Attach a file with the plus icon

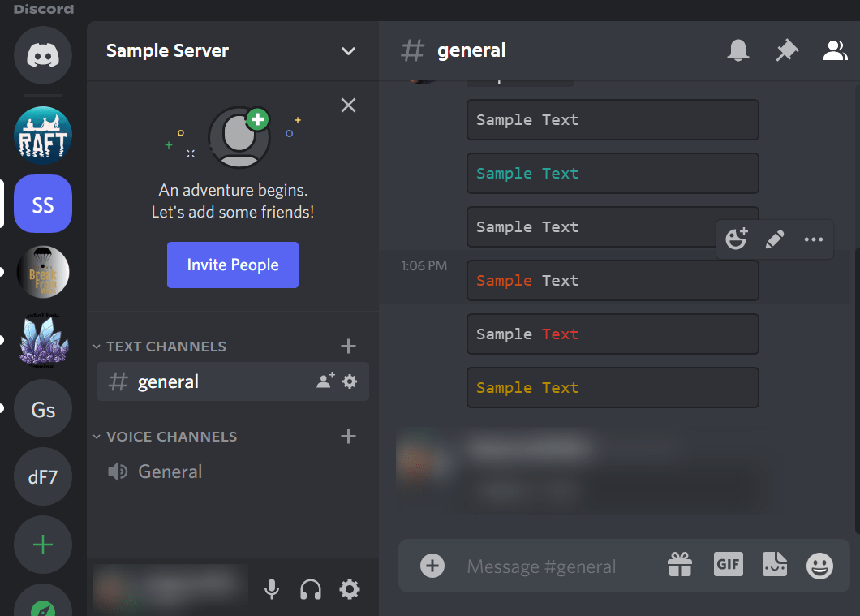tap(432, 566)
